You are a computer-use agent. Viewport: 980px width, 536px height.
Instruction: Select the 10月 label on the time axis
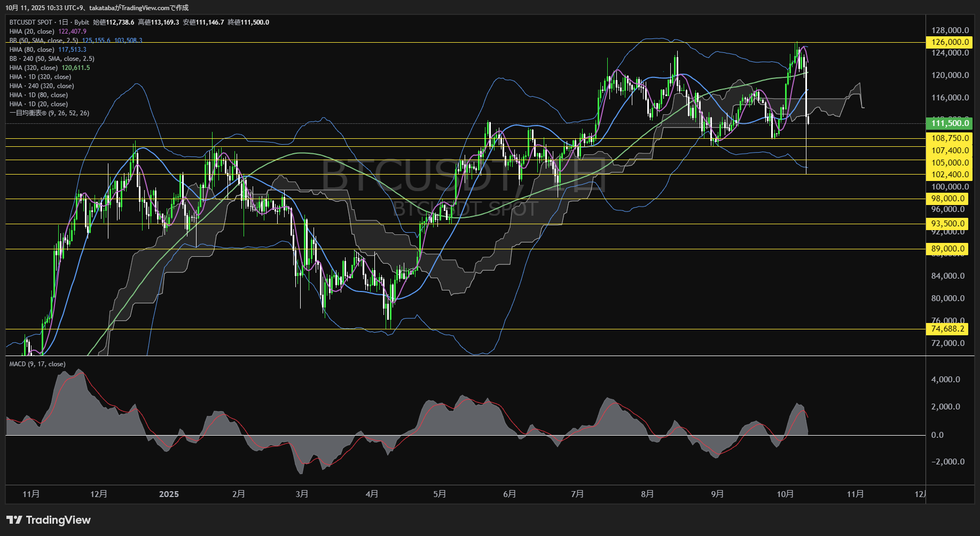point(785,494)
